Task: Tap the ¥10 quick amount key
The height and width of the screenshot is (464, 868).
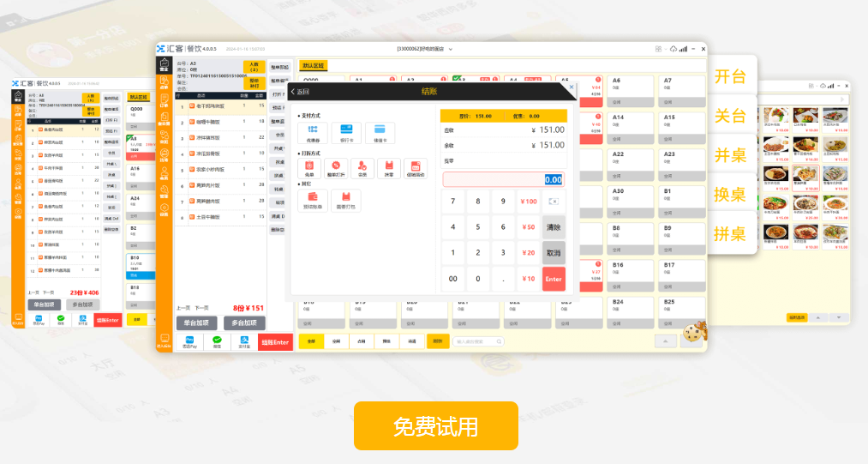Action: tap(529, 279)
